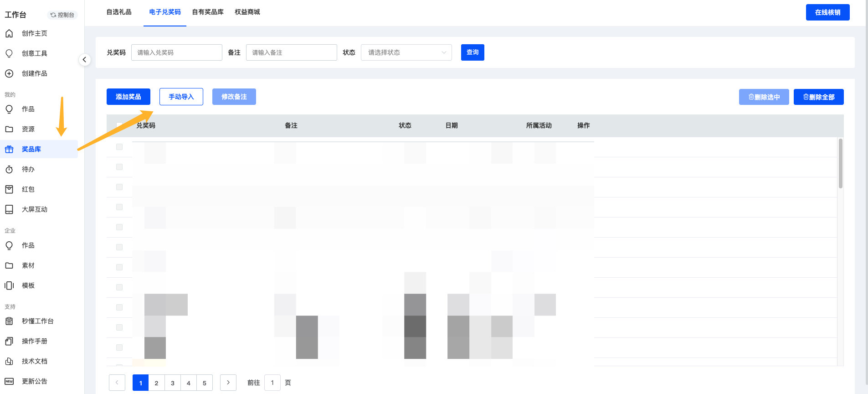868x394 pixels.
Task: Open the 更新公告 NEW icon
Action: 9,381
